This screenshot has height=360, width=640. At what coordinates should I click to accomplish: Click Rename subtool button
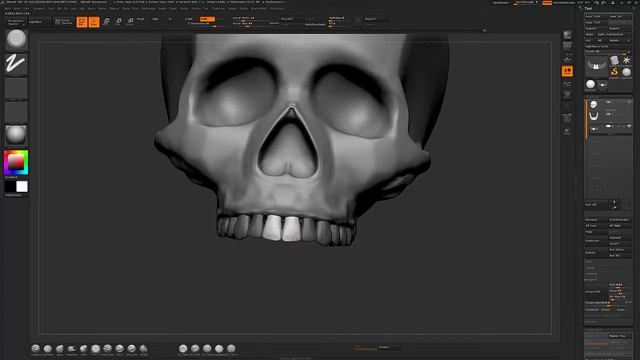[596, 220]
